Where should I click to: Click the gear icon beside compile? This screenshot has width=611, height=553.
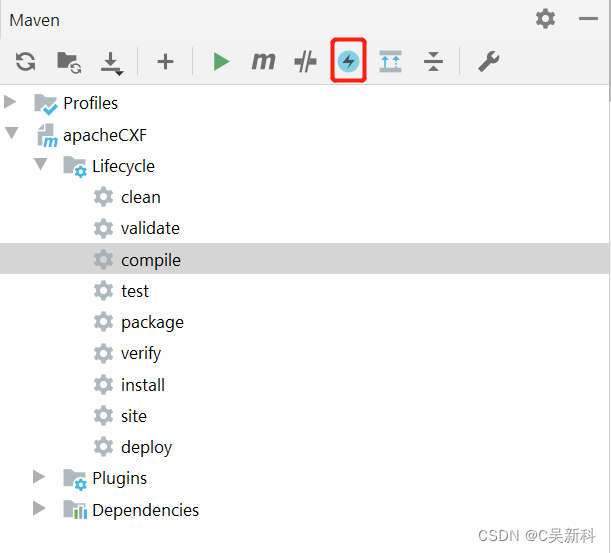[103, 260]
